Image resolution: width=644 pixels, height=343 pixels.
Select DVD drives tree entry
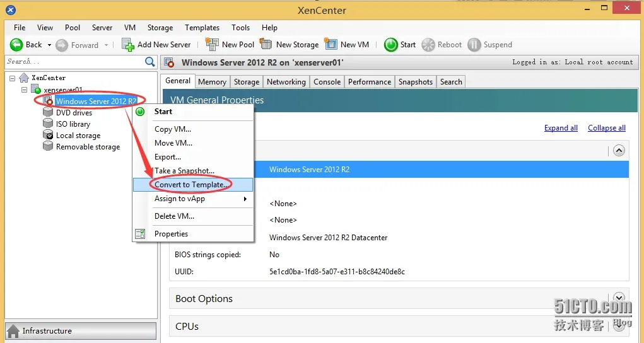click(74, 113)
